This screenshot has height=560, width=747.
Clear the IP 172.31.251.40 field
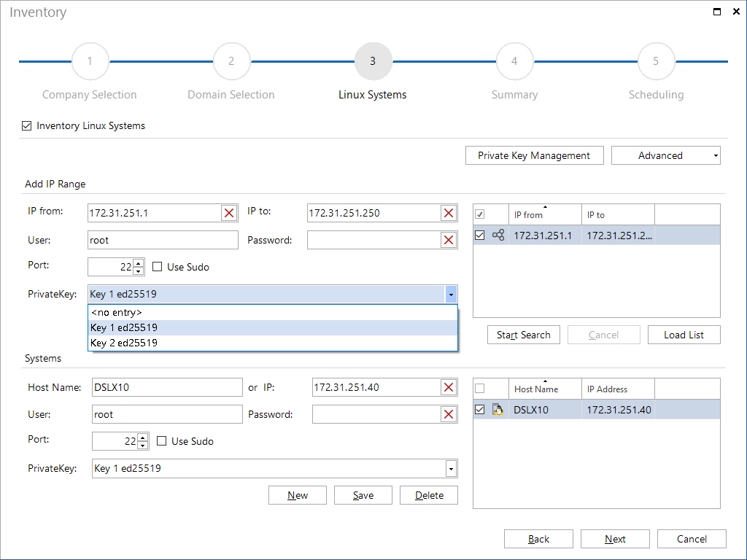tap(449, 387)
